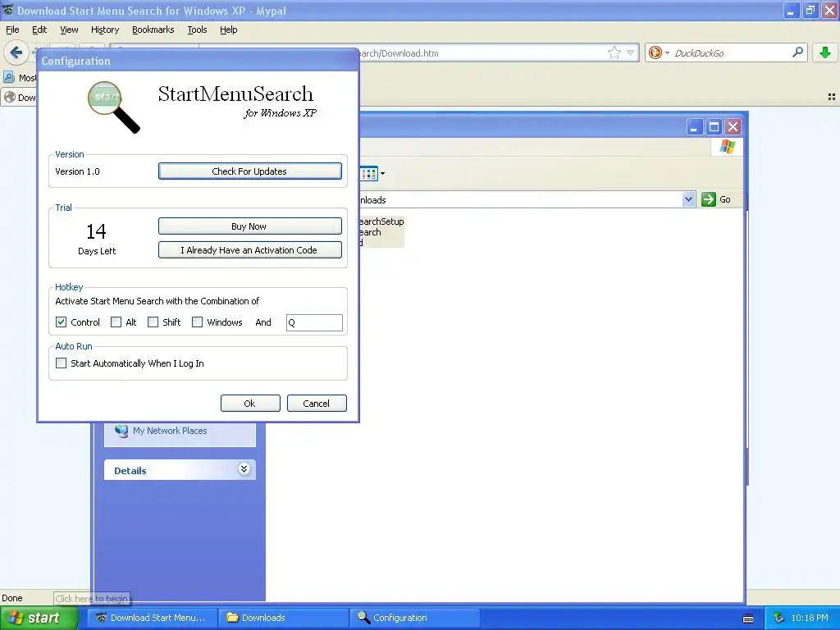
Task: Open the Edit menu
Action: pos(39,30)
